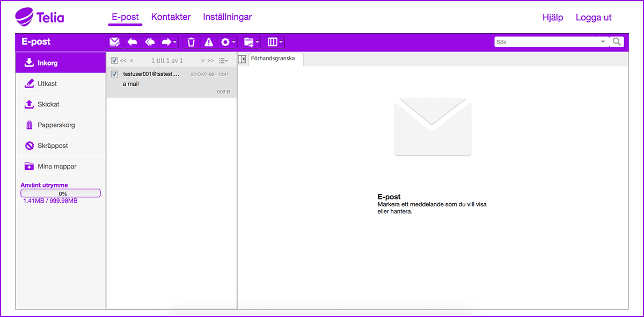Viewport: 644px width, 317px height.
Task: Click the reply all icon
Action: click(150, 42)
